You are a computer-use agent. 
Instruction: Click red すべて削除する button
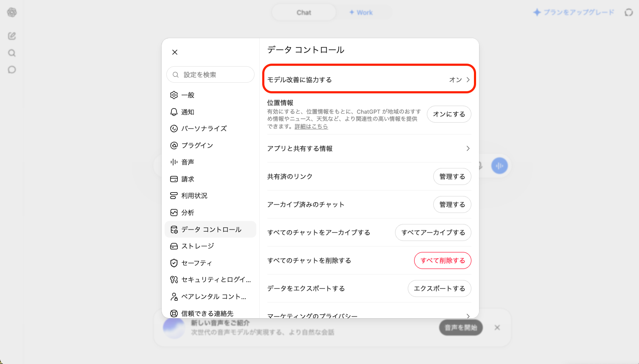click(x=443, y=260)
